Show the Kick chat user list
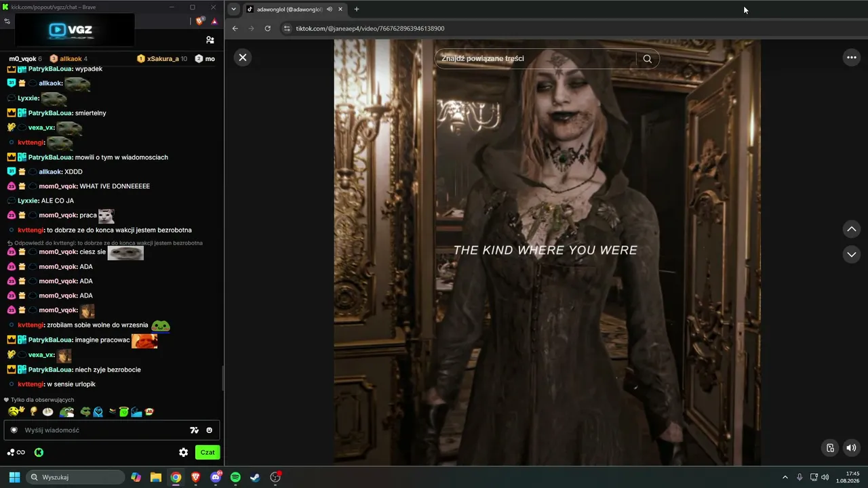The height and width of the screenshot is (488, 868). click(210, 40)
